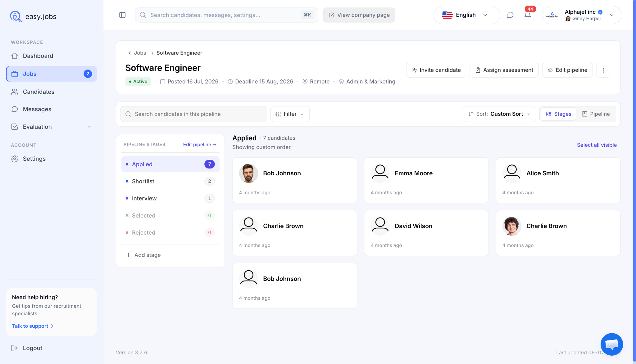Open the Custom Sort dropdown
The height and width of the screenshot is (364, 636).
point(499,114)
